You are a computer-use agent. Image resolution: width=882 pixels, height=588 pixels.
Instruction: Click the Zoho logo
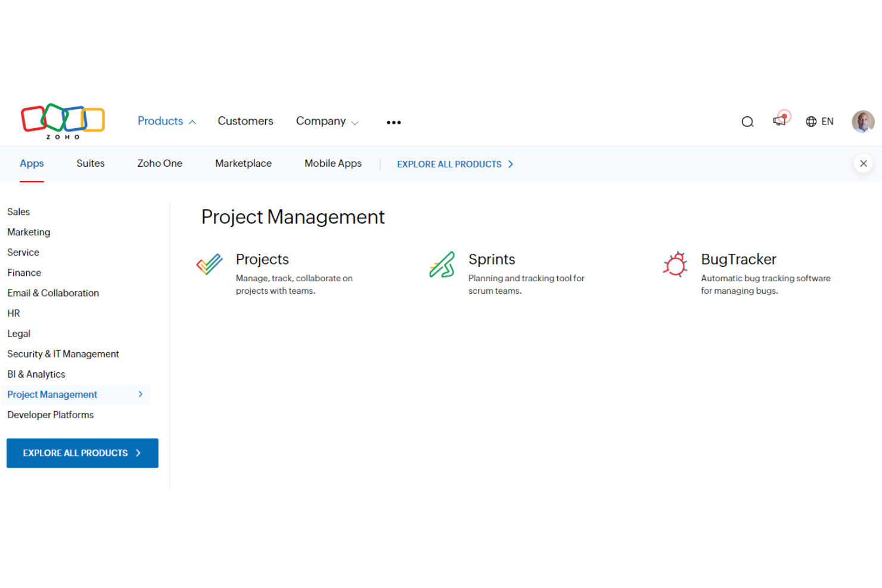pos(63,121)
